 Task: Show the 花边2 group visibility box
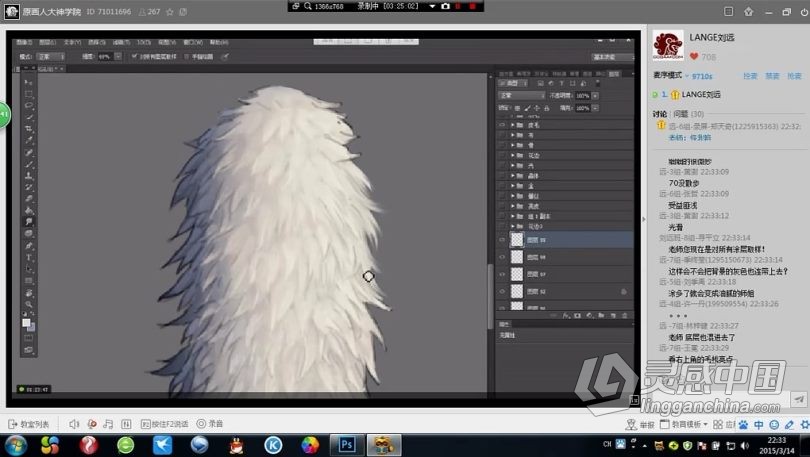pyautogui.click(x=502, y=226)
